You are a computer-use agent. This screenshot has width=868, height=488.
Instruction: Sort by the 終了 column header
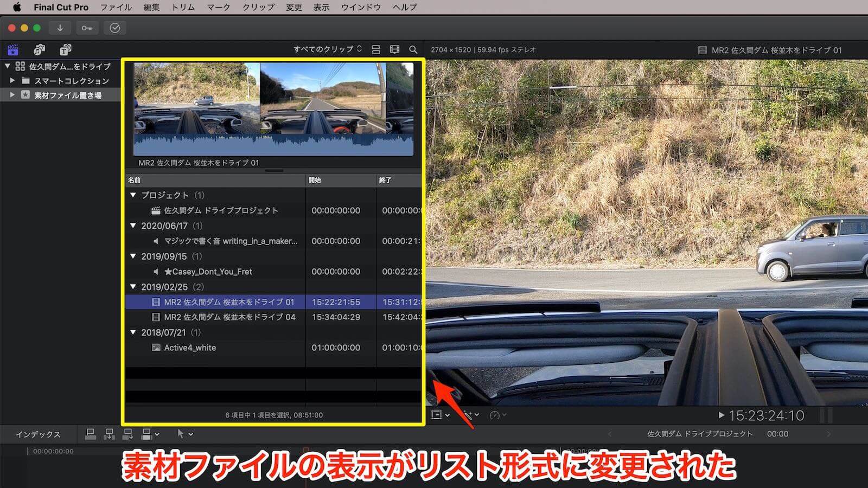399,180
